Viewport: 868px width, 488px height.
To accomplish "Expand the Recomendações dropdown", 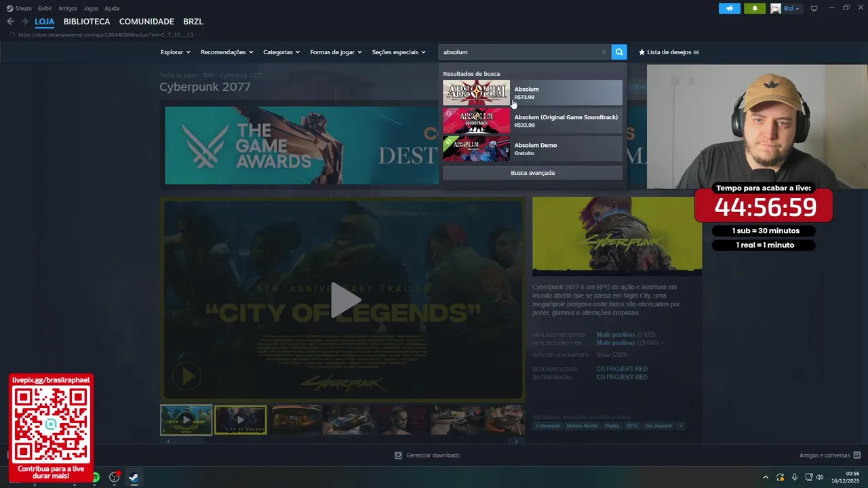I will [x=226, y=52].
